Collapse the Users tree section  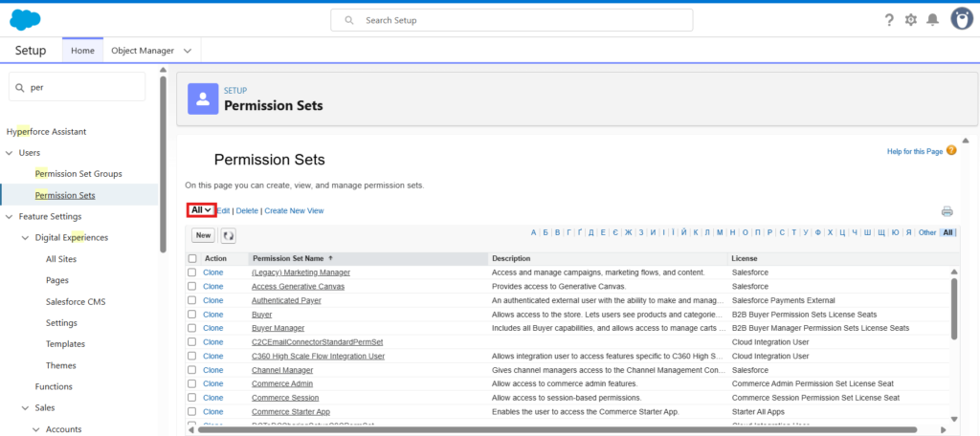9,153
